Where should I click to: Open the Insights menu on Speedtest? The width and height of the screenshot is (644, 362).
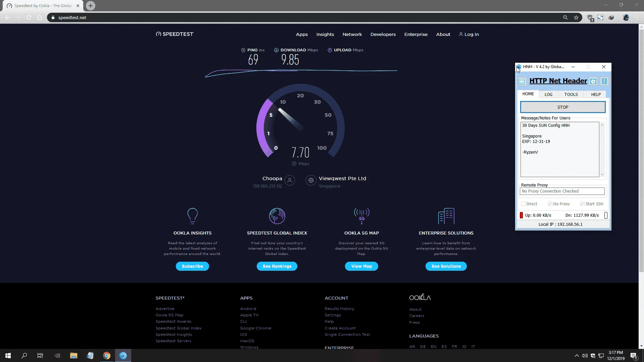[325, 34]
